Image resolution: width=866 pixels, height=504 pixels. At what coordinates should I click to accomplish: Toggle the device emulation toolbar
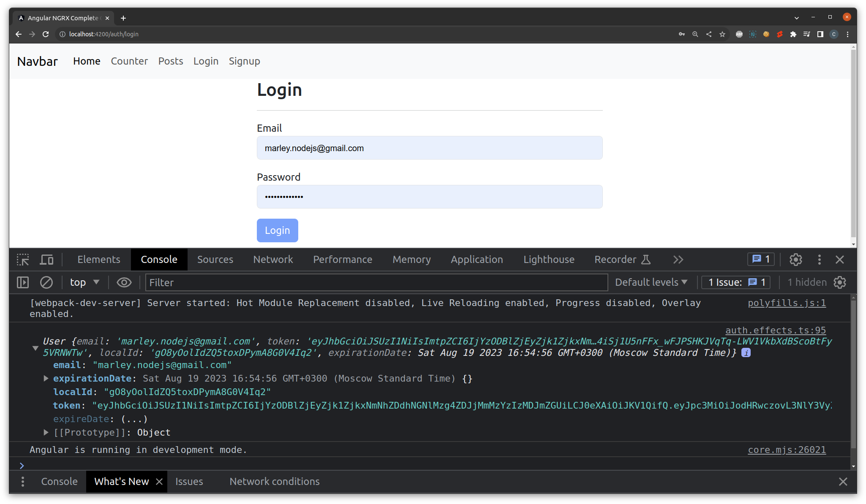(46, 260)
